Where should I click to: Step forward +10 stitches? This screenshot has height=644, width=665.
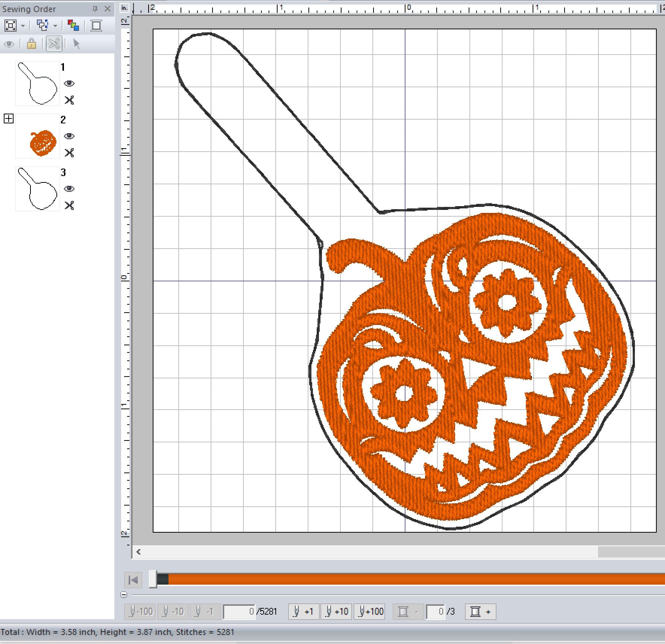[337, 612]
